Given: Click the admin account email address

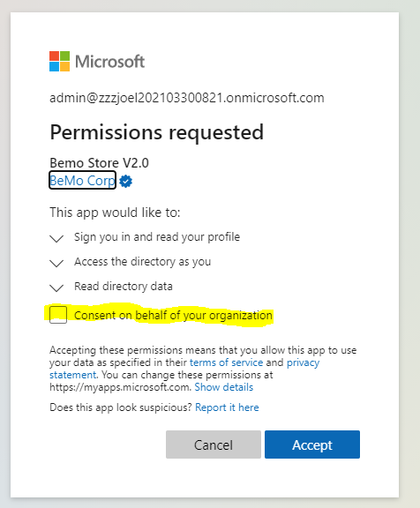Looking at the screenshot, I should tap(187, 98).
